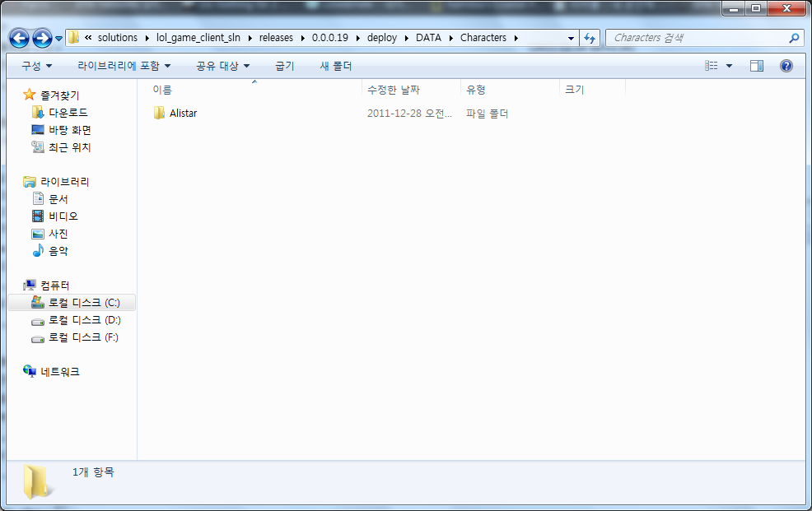
Task: Click the folder icon in the address bar
Action: point(73,37)
